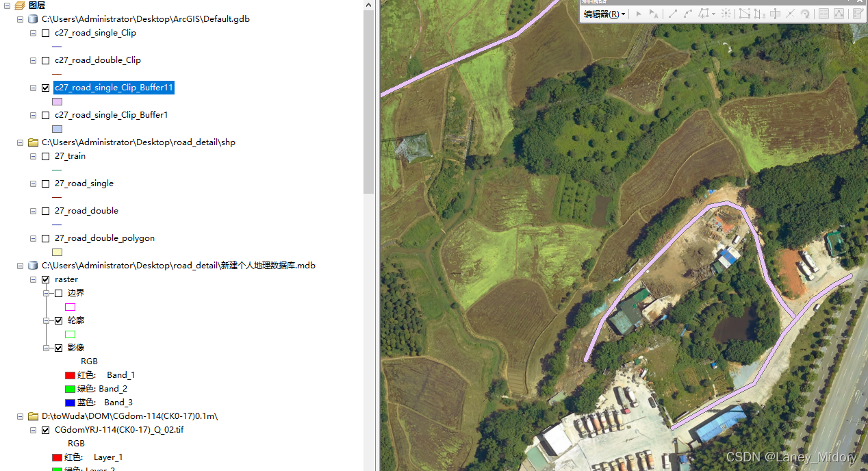This screenshot has height=471, width=868.
Task: Click the blue Band_3 channel swatch
Action: [70, 403]
